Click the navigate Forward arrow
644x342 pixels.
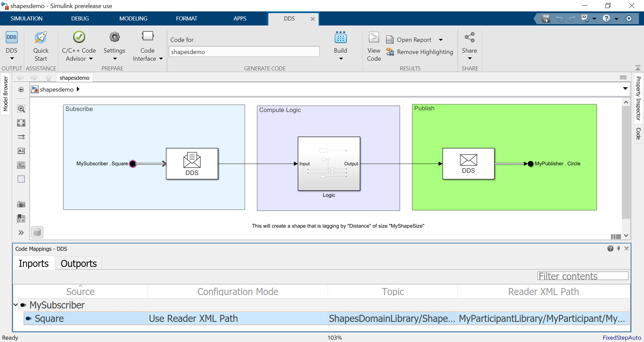34,78
